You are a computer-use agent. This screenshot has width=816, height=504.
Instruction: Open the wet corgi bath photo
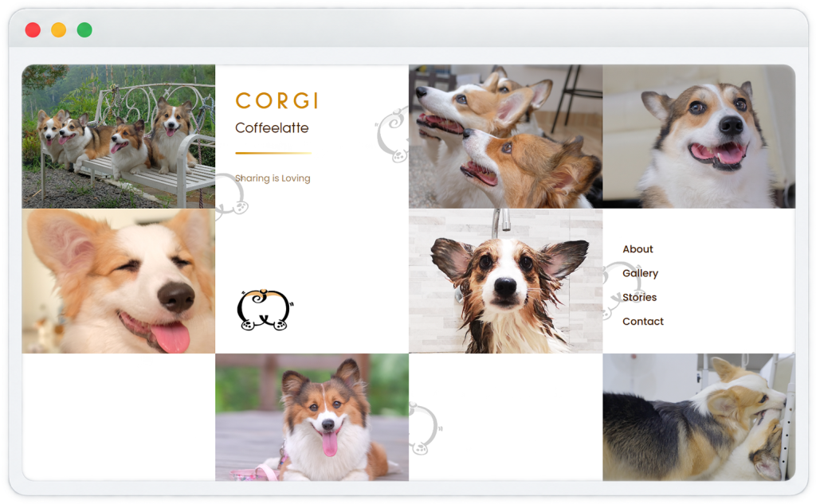click(506, 281)
